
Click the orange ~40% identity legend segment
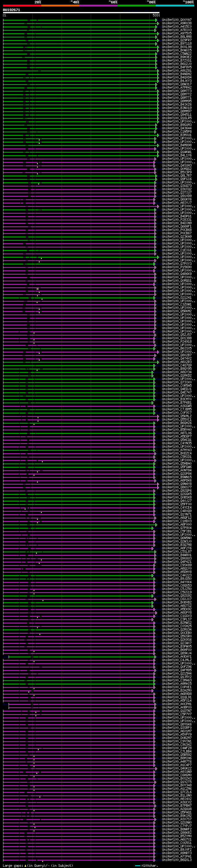[x=60, y=6]
